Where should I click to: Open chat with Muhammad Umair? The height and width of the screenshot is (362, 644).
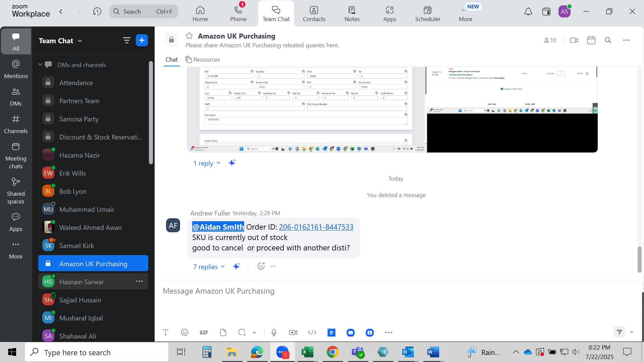point(93,209)
